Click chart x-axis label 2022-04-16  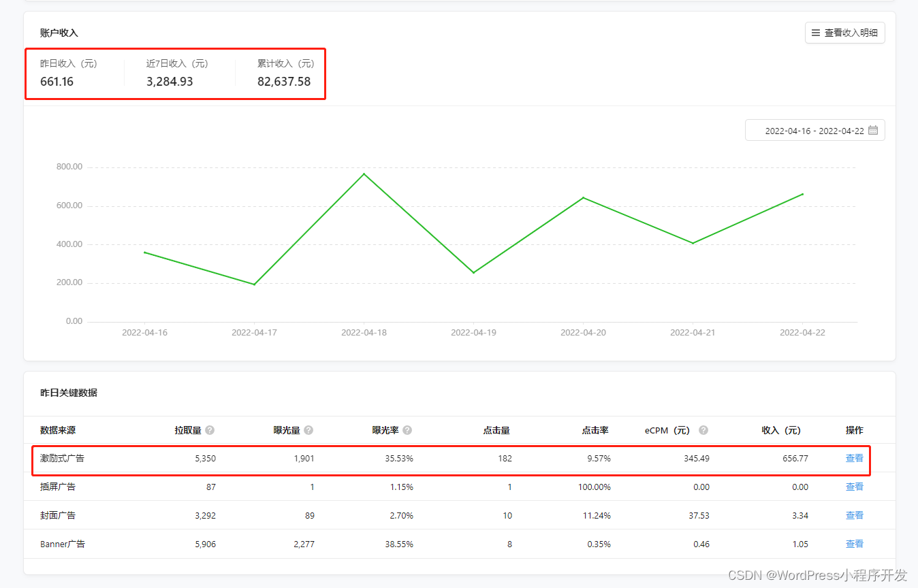coord(144,333)
